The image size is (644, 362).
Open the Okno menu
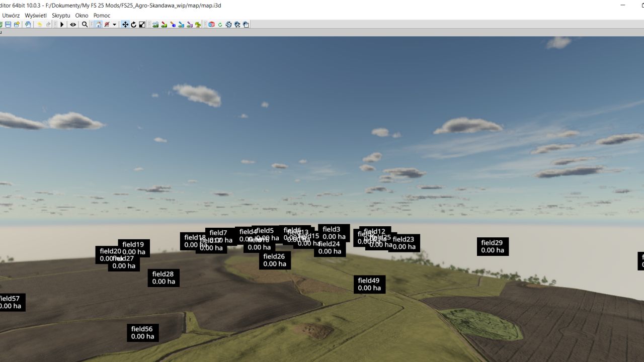(82, 16)
